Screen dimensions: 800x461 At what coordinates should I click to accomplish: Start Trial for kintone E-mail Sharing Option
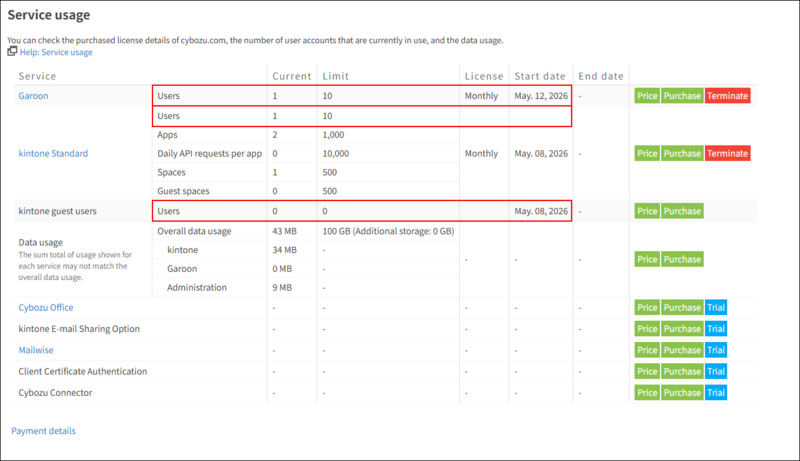point(716,329)
